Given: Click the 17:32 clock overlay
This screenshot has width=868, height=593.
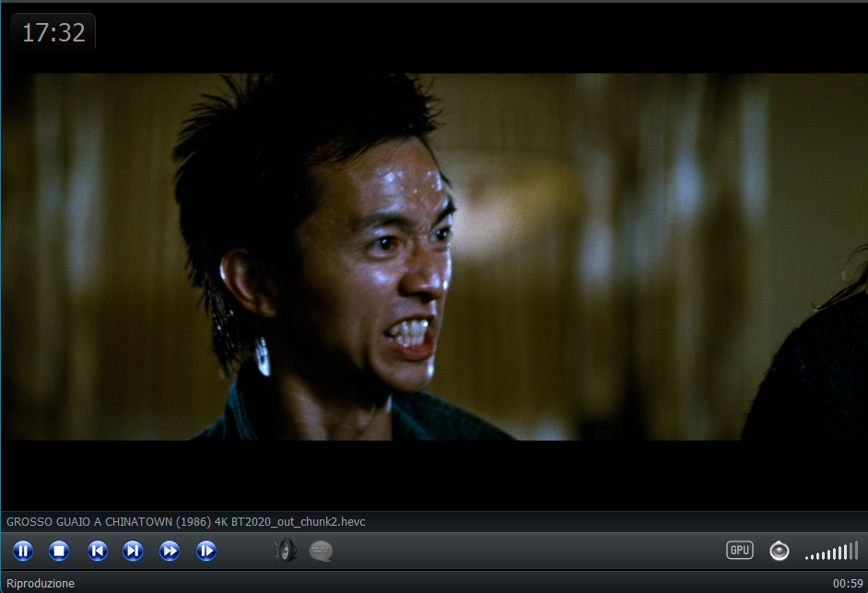Looking at the screenshot, I should [x=53, y=32].
